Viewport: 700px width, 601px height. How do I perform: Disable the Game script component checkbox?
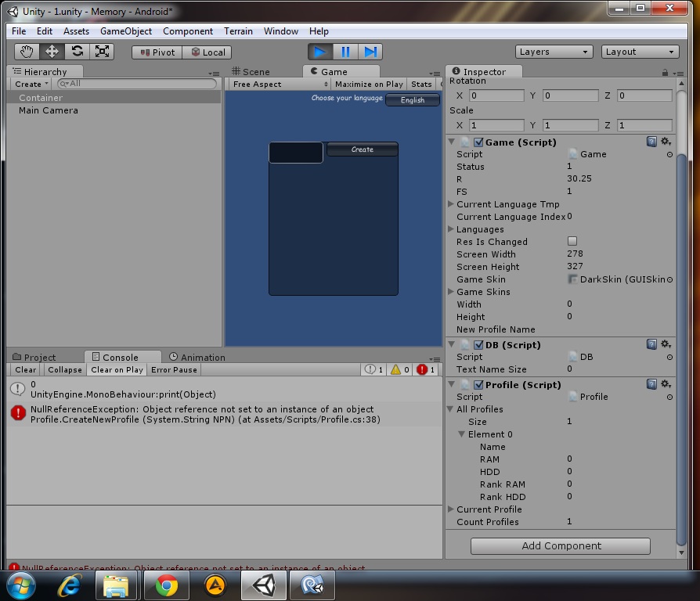coord(479,142)
